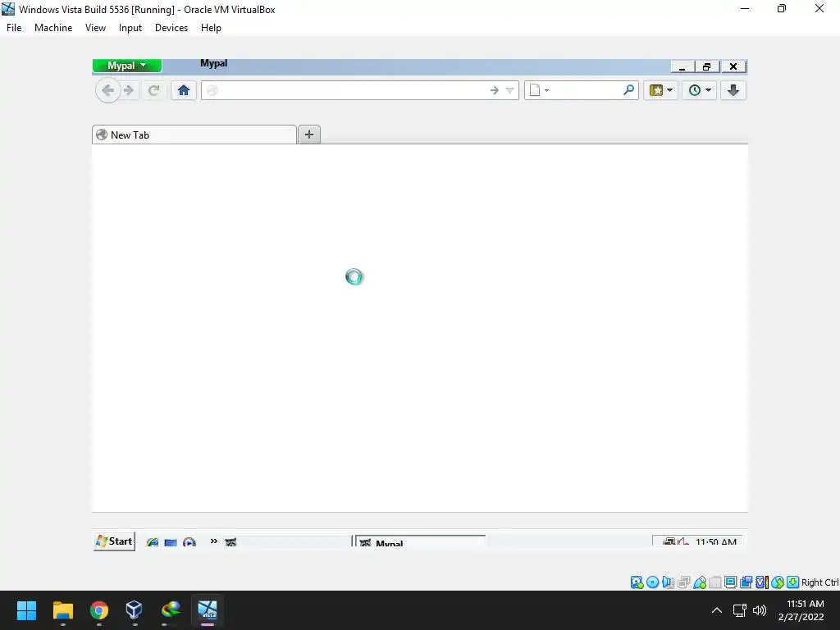Image resolution: width=840 pixels, height=630 pixels.
Task: Close the Mypal browser window
Action: tap(733, 67)
